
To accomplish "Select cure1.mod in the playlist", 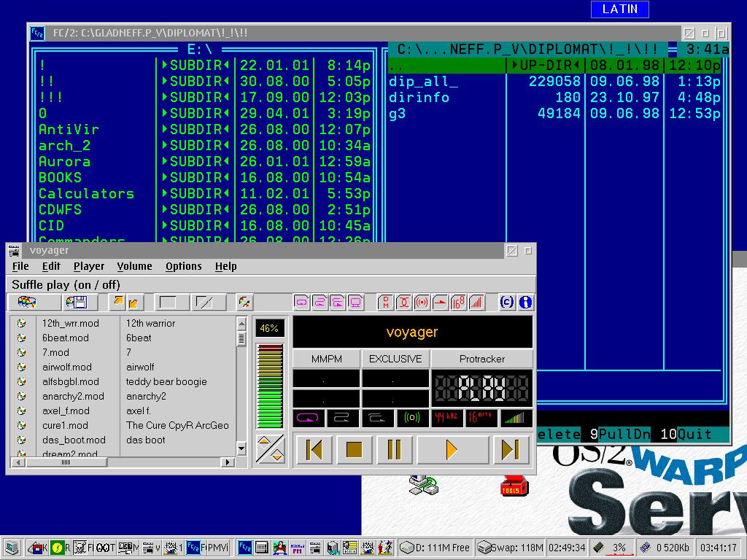I will [x=65, y=425].
